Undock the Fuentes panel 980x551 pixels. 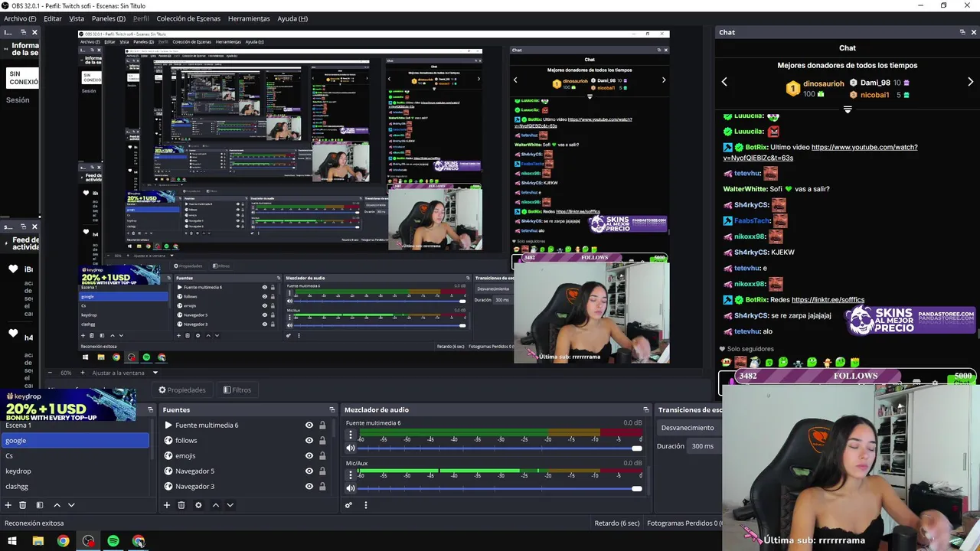[x=332, y=410]
